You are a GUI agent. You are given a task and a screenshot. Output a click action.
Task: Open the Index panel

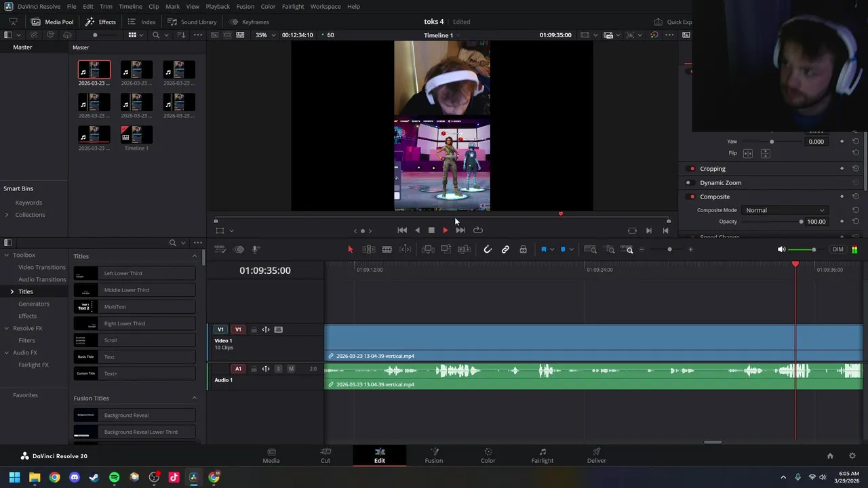142,22
